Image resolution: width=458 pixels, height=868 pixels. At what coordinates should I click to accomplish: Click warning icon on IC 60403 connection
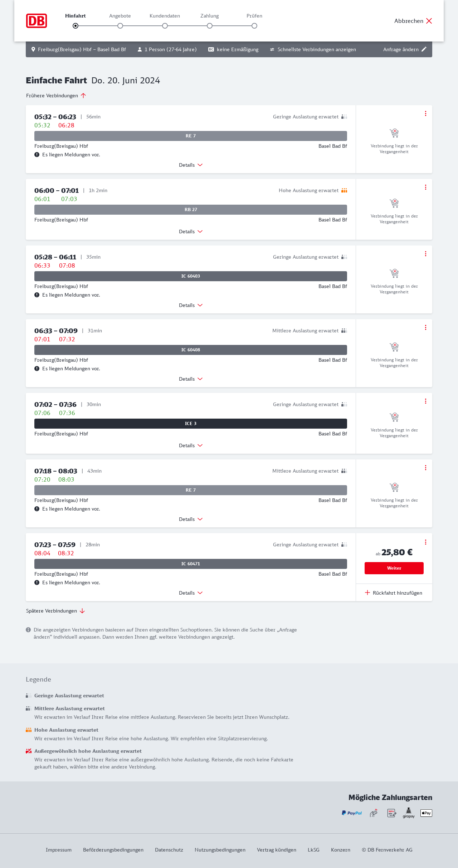tap(37, 295)
